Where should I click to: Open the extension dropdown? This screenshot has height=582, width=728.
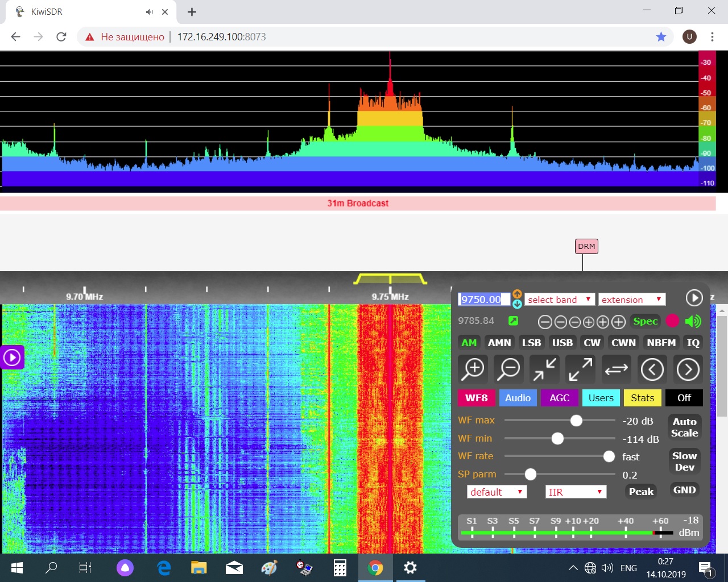coord(631,300)
